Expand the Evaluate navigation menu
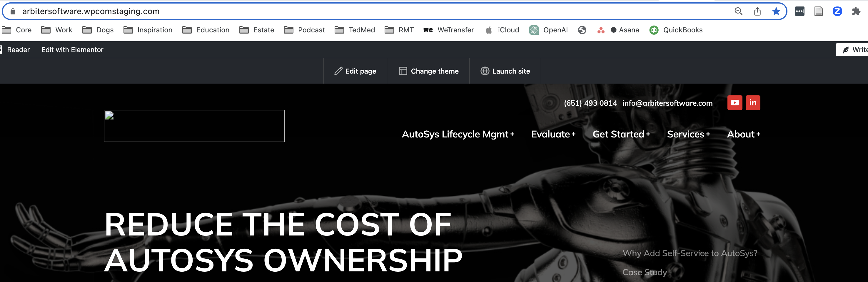Screen dimensions: 868x282 point(553,134)
